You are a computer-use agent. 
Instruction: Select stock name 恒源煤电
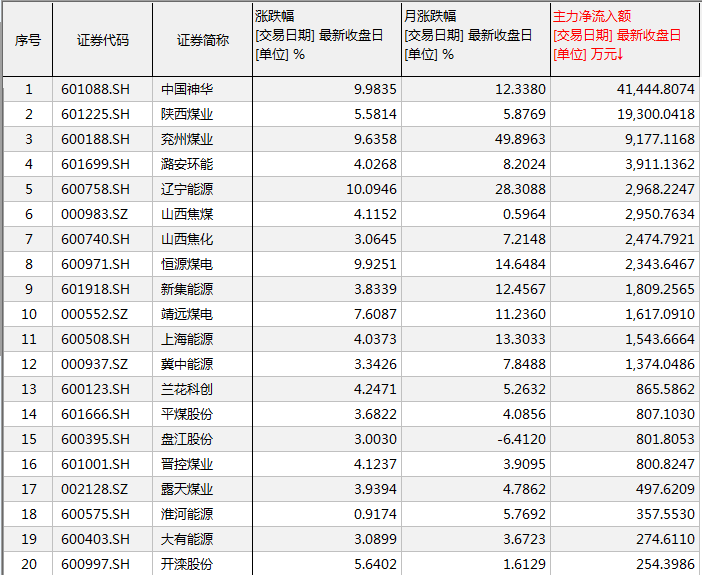(187, 264)
